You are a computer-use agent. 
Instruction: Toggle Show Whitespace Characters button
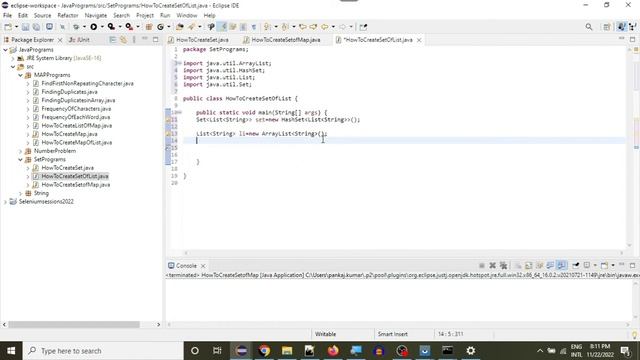(253, 27)
